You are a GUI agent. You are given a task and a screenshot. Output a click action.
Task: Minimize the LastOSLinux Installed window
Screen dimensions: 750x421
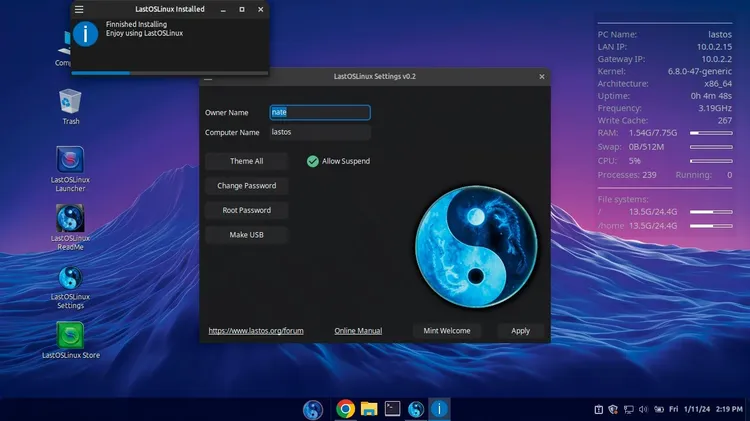click(x=223, y=10)
